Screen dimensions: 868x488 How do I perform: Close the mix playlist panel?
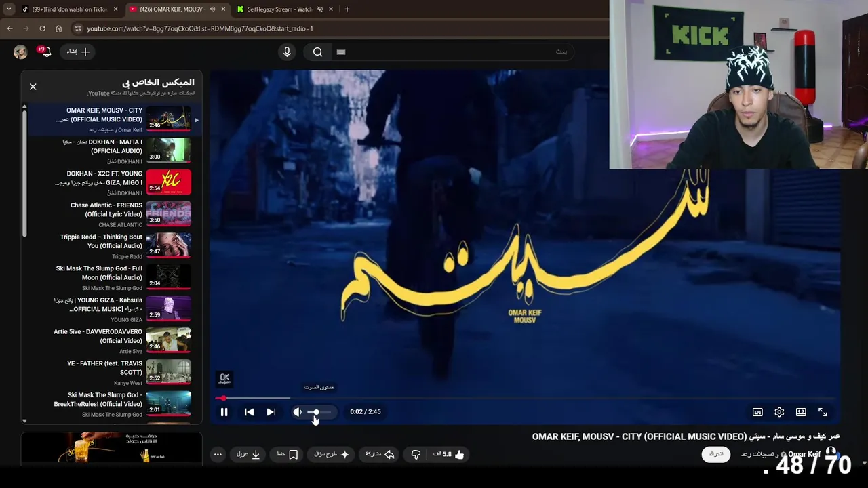click(33, 87)
